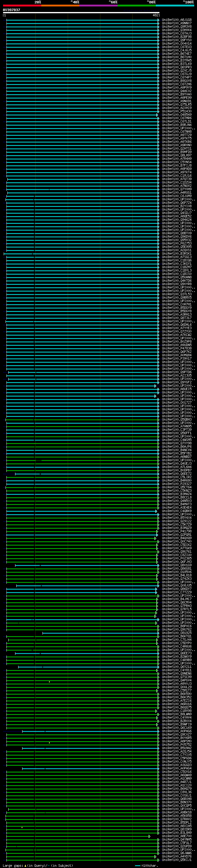Select the UniRef100_P29327 label
This screenshot has height=868, width=197.
coord(177,484)
